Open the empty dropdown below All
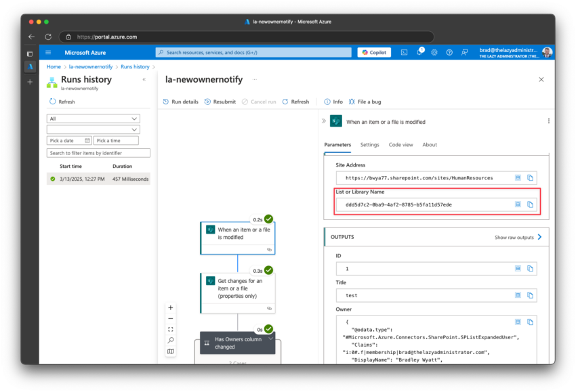Image resolution: width=576 pixels, height=392 pixels. (94, 129)
